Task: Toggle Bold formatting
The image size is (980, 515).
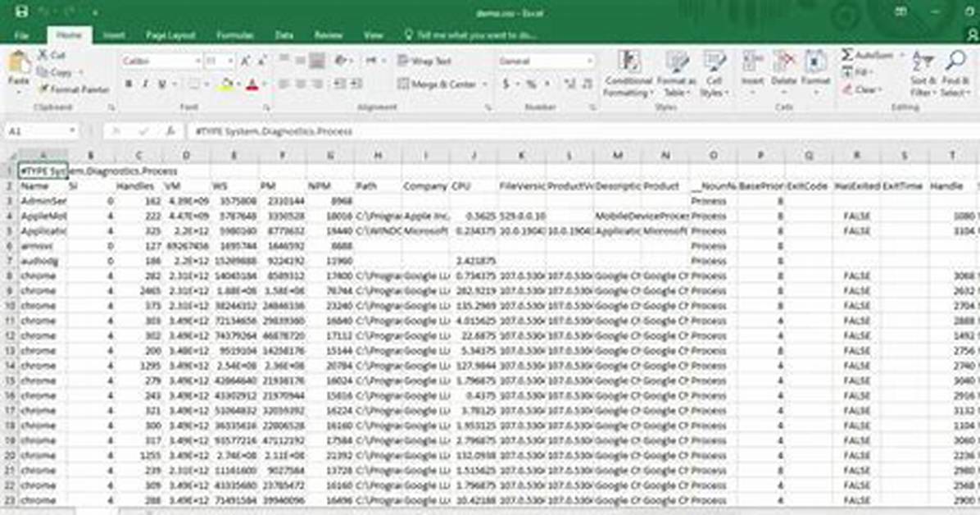Action: [129, 84]
